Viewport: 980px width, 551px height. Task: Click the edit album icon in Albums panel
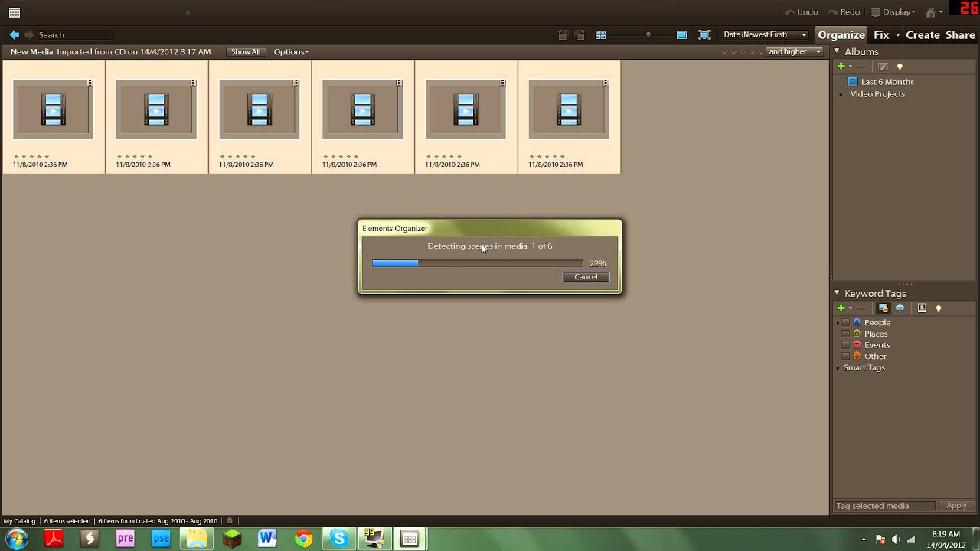click(883, 67)
